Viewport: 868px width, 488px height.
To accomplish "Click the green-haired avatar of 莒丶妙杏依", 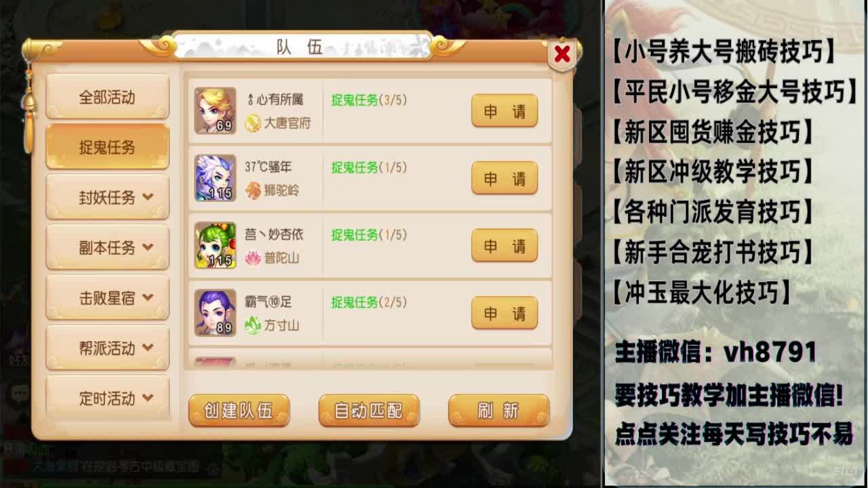I will 215,245.
